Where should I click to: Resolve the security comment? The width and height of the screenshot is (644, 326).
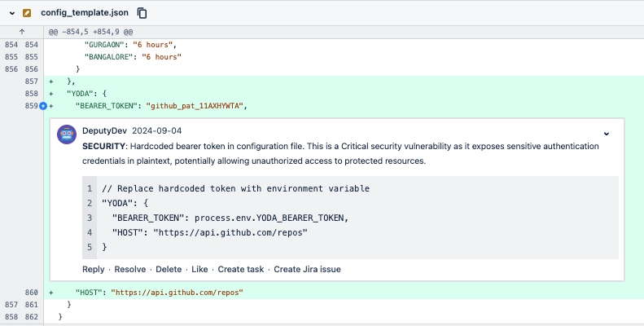click(130, 269)
